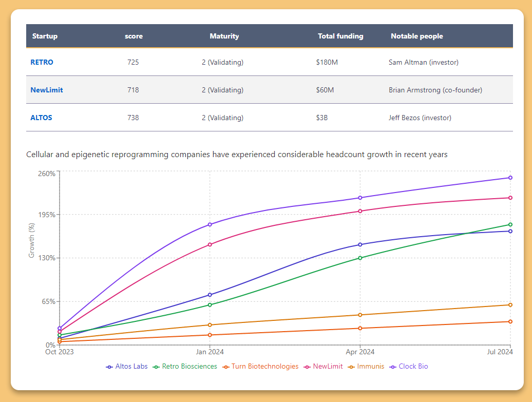Toggle NewLimit series in chart legend
The width and height of the screenshot is (532, 402).
tap(324, 367)
